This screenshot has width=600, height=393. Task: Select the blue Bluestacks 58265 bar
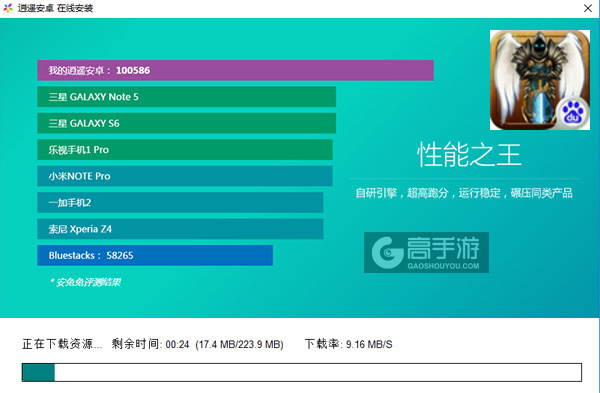155,255
